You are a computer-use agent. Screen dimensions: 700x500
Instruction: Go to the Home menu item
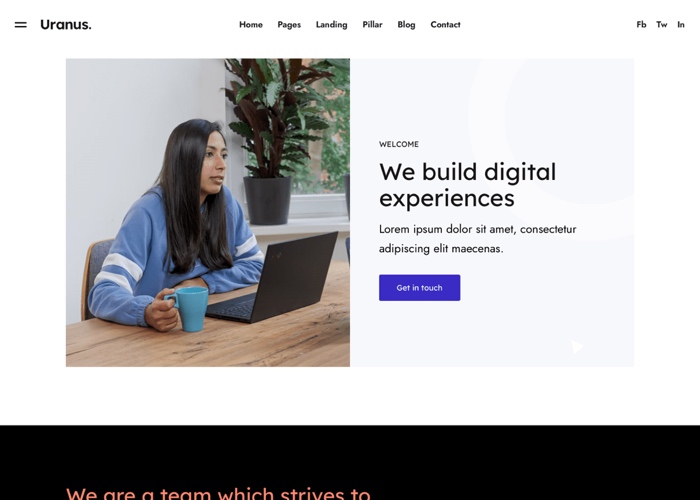(x=251, y=25)
